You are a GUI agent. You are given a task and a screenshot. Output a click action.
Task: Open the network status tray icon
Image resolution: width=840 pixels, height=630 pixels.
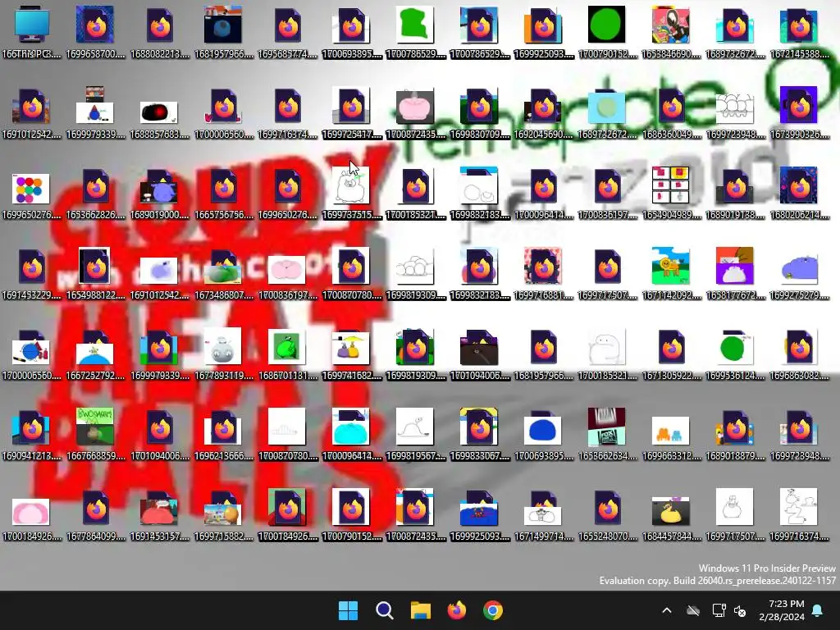tap(719, 610)
